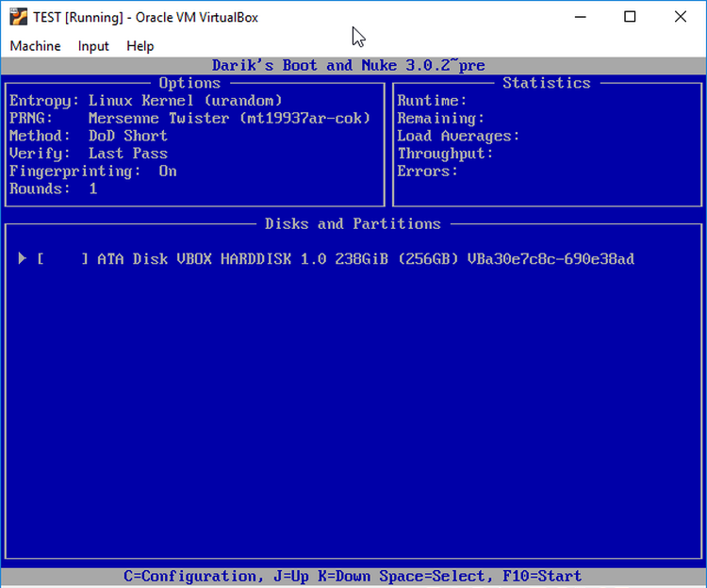Click the Verify: Last Pass line
This screenshot has width=707, height=588.
[89, 154]
